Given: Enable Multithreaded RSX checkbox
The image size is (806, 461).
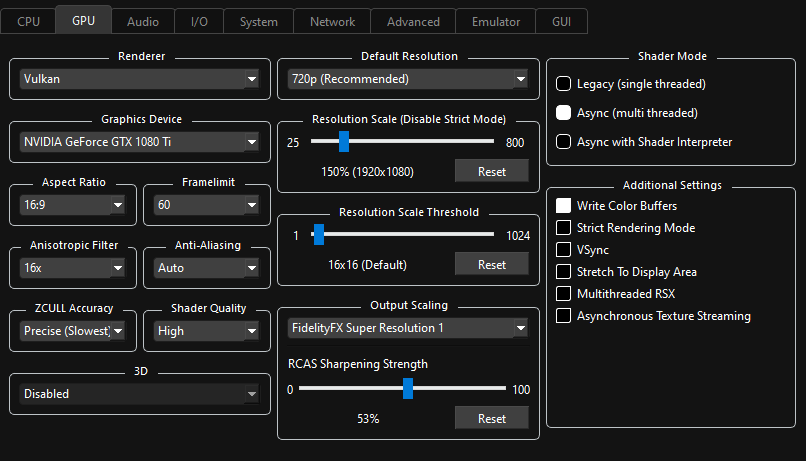Looking at the screenshot, I should pos(564,294).
